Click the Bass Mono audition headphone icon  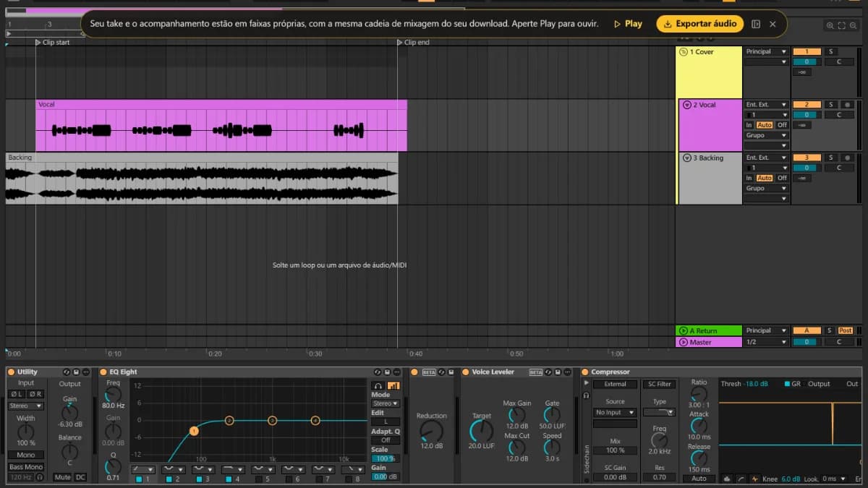(x=39, y=477)
